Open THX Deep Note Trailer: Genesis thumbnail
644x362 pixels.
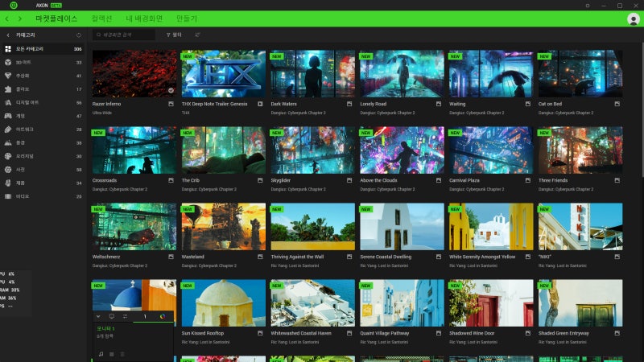click(224, 74)
